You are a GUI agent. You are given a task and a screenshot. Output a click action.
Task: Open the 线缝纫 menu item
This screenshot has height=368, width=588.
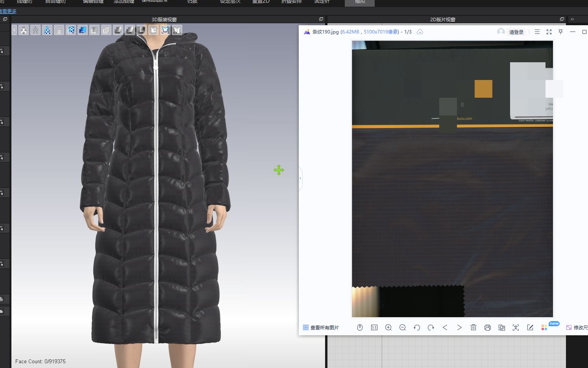[x=24, y=2]
